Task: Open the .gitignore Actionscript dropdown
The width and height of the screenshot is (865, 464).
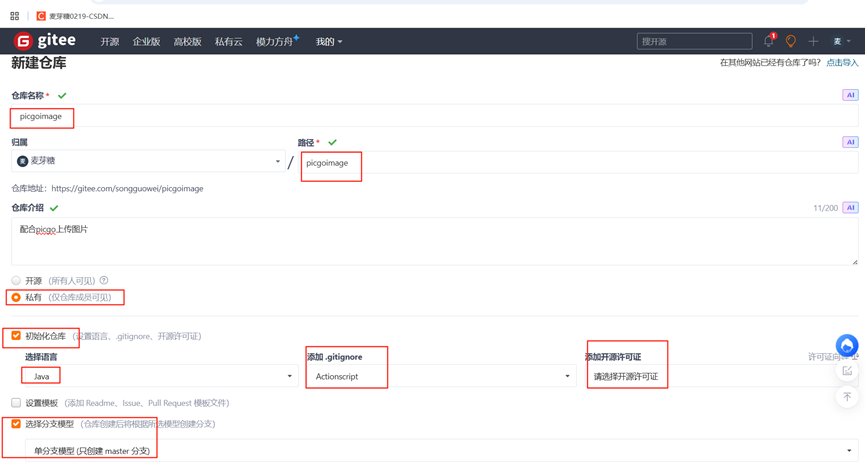Action: tap(441, 376)
